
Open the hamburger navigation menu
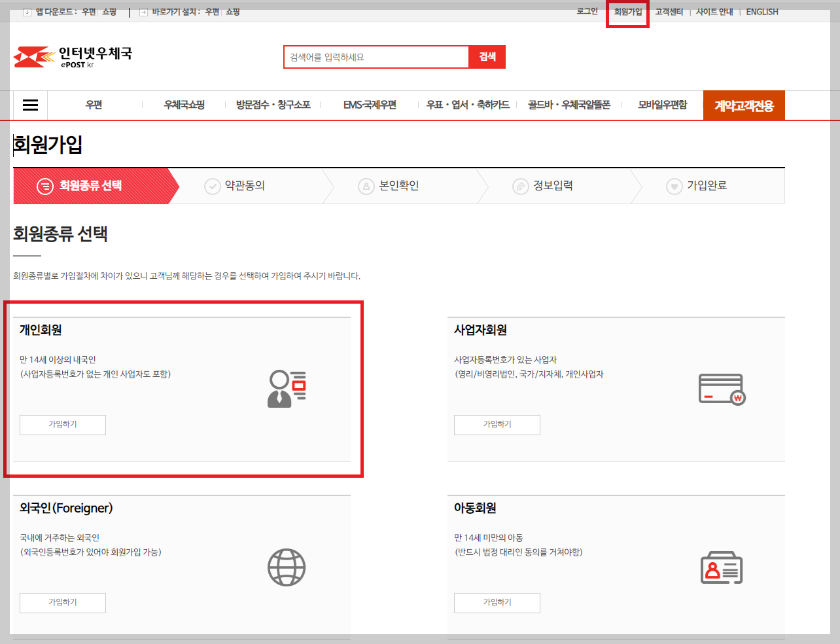(x=30, y=105)
